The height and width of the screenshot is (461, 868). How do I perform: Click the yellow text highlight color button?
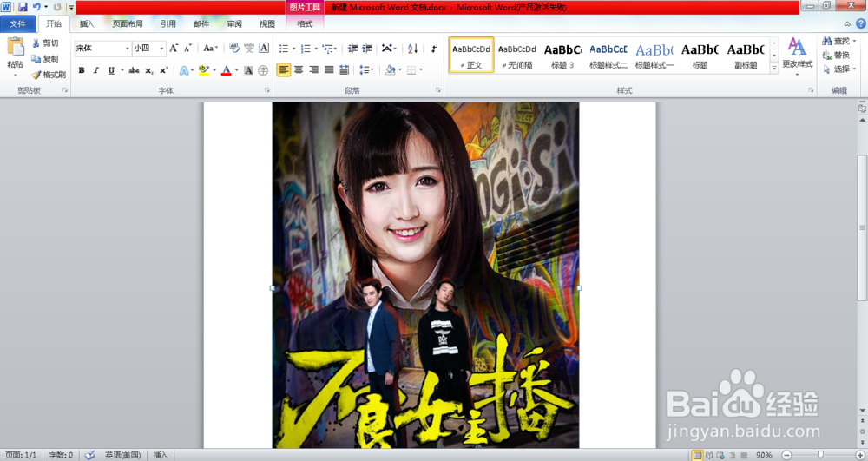click(x=204, y=70)
